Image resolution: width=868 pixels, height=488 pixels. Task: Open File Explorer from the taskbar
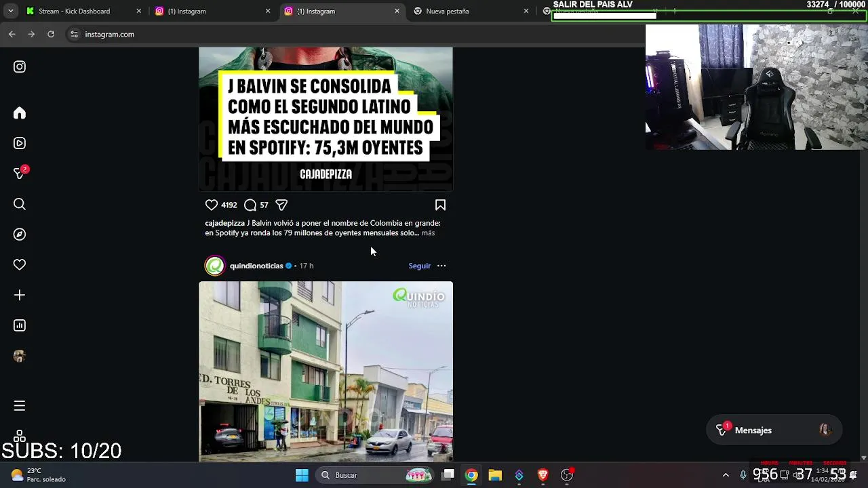coord(495,475)
